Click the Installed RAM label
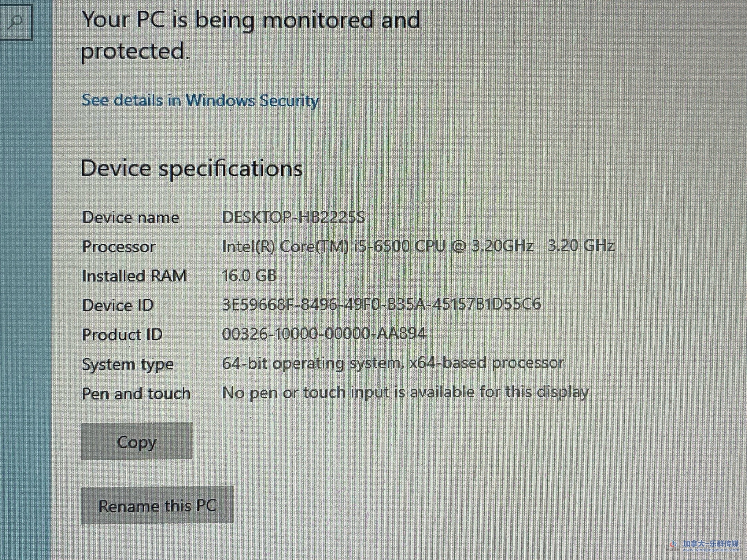Screen dimensions: 747x560 click(134, 276)
